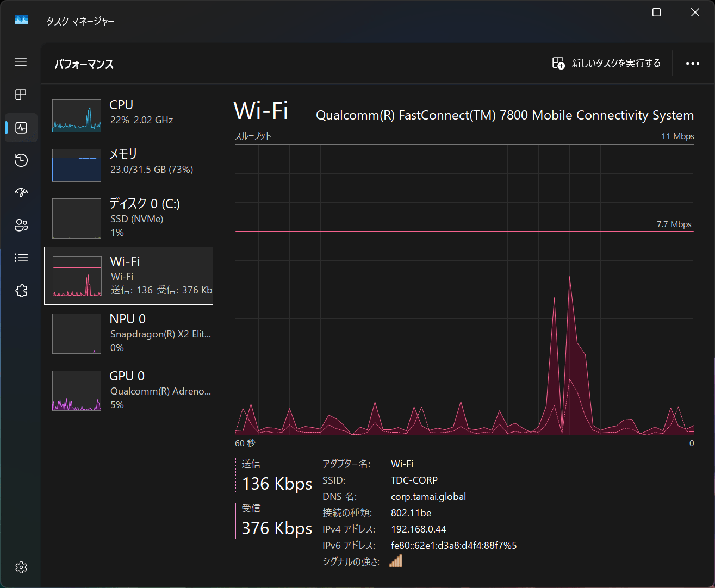715x588 pixels.
Task: Click the IPv6 address fe80::62e1 value
Action: pos(454,546)
